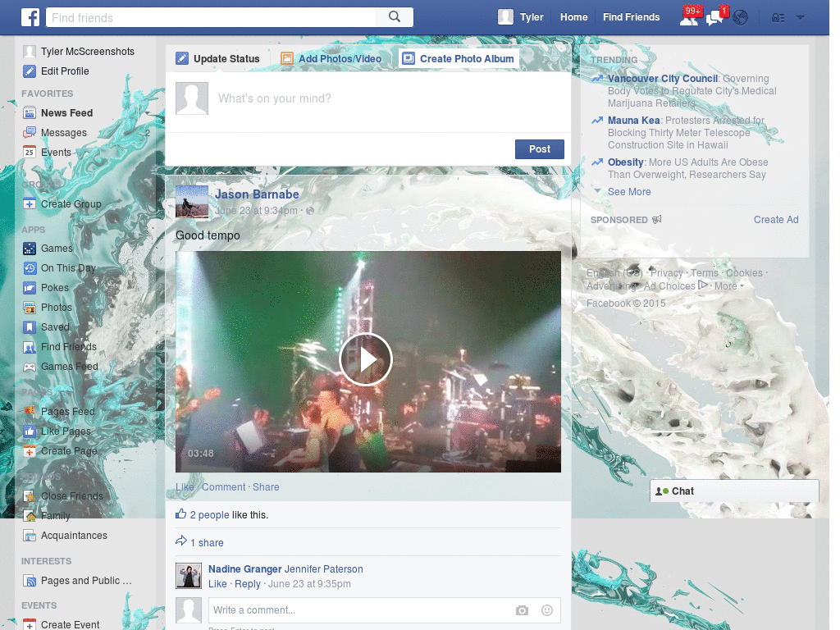Click Games Feed controller icon
The height and width of the screenshot is (630, 840).
coord(30,367)
